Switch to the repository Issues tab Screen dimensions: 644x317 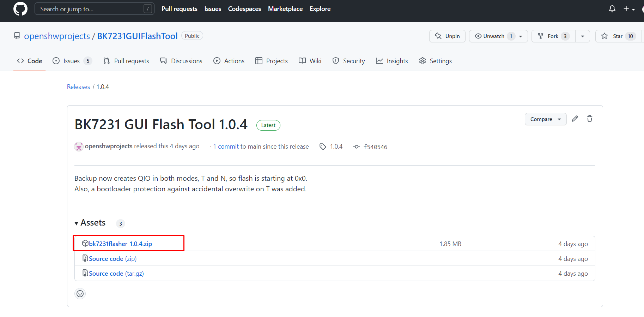[x=72, y=61]
